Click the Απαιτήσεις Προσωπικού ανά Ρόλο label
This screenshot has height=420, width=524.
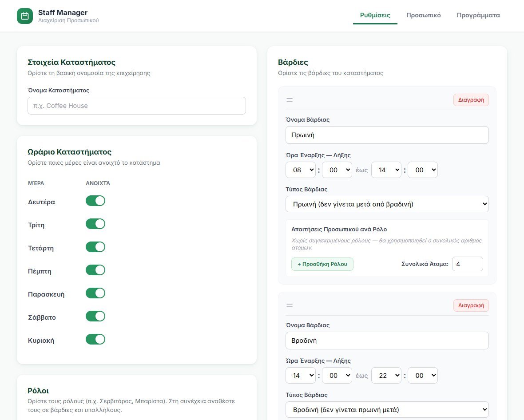(x=339, y=230)
